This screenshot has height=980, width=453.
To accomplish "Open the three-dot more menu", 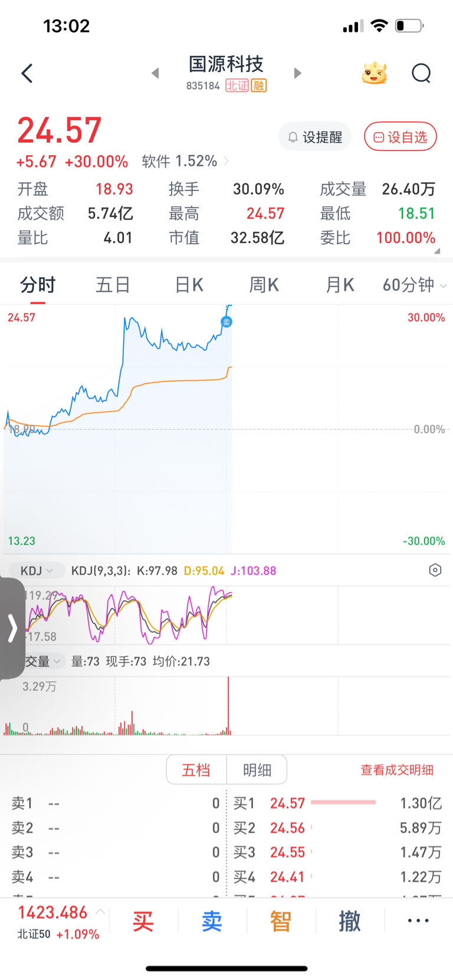I will click(x=418, y=920).
